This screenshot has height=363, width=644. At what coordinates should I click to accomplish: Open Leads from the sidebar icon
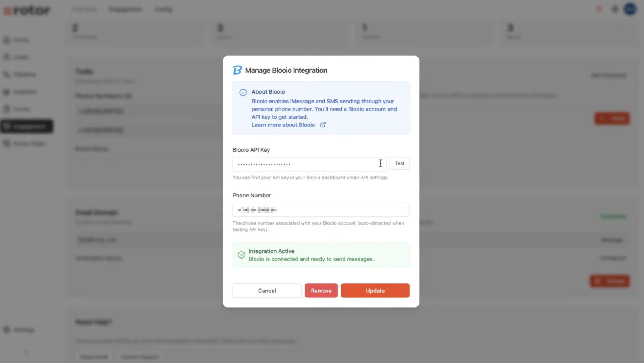(6, 57)
